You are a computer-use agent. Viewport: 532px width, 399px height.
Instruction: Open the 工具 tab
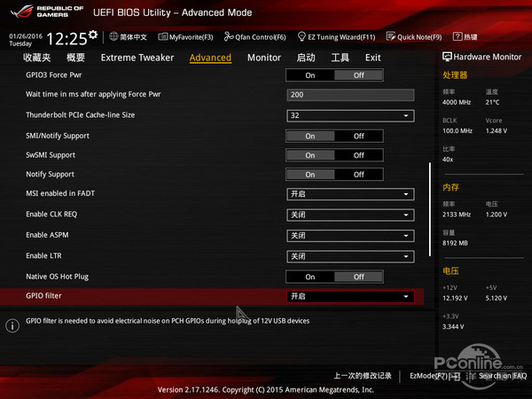pos(340,58)
